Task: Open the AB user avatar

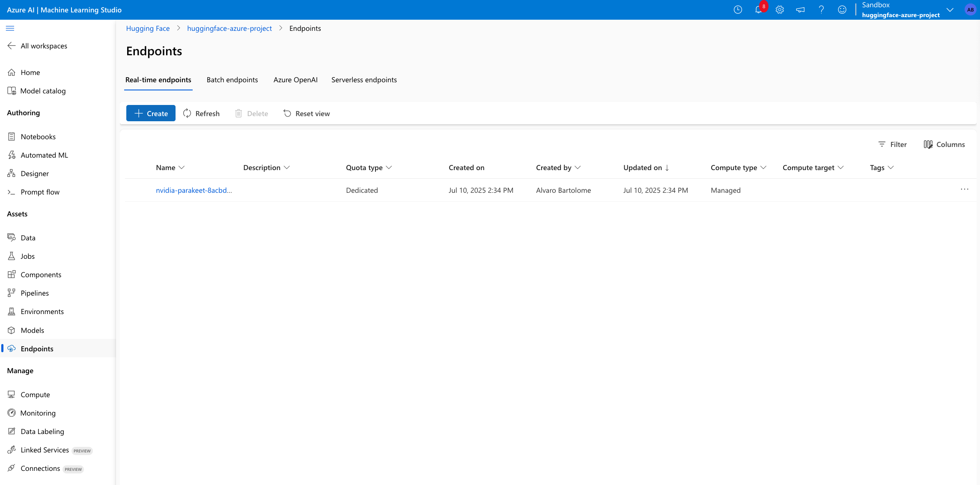Action: (x=970, y=10)
